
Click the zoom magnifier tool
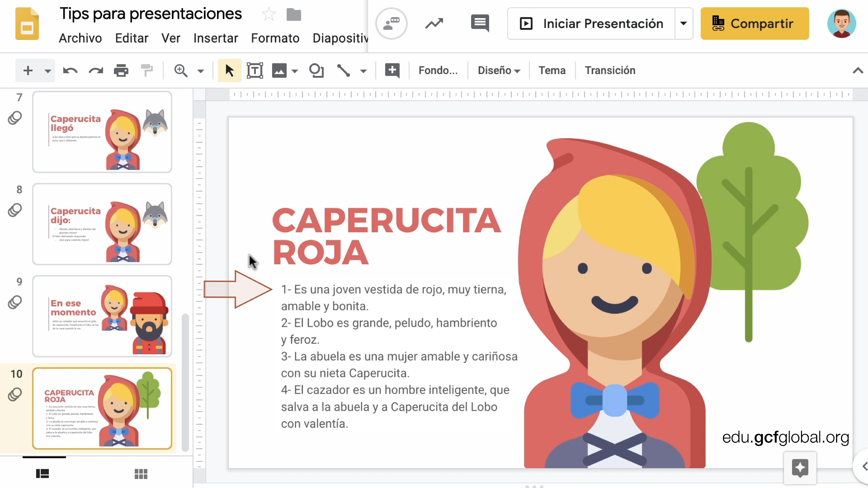click(x=181, y=71)
